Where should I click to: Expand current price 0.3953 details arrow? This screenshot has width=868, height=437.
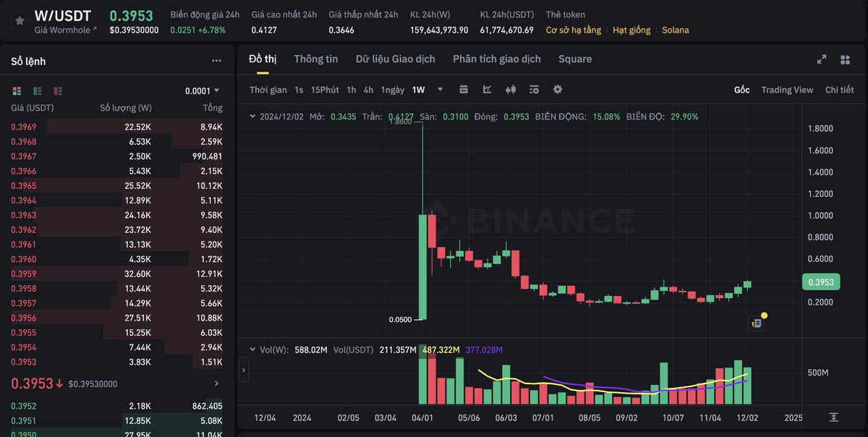216,383
